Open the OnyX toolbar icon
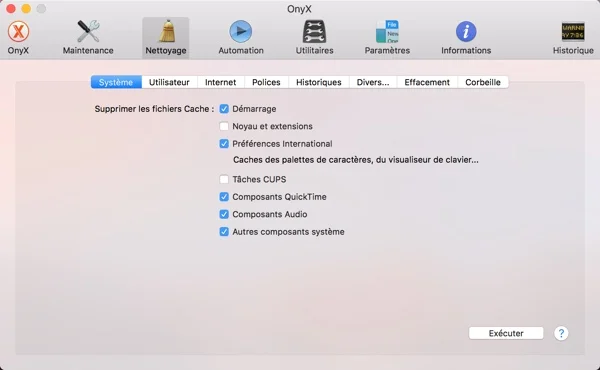Viewport: 600px width, 370px height. pyautogui.click(x=18, y=31)
